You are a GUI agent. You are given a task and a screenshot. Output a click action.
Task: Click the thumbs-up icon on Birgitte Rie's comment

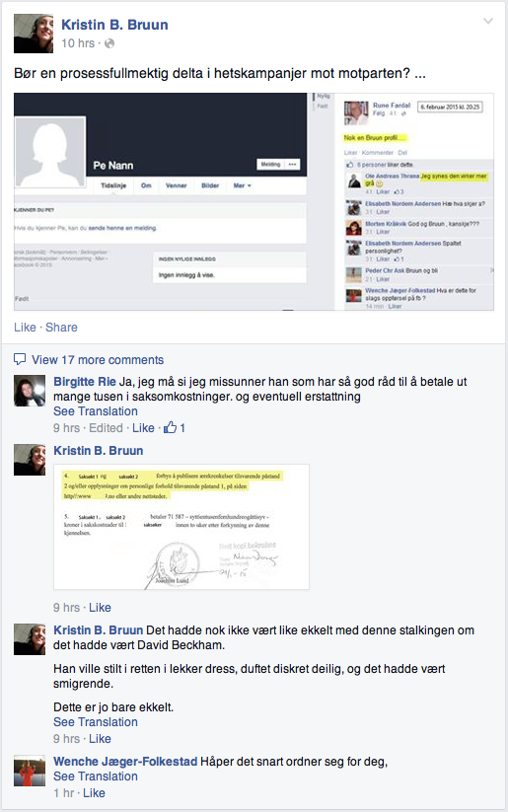pos(171,428)
